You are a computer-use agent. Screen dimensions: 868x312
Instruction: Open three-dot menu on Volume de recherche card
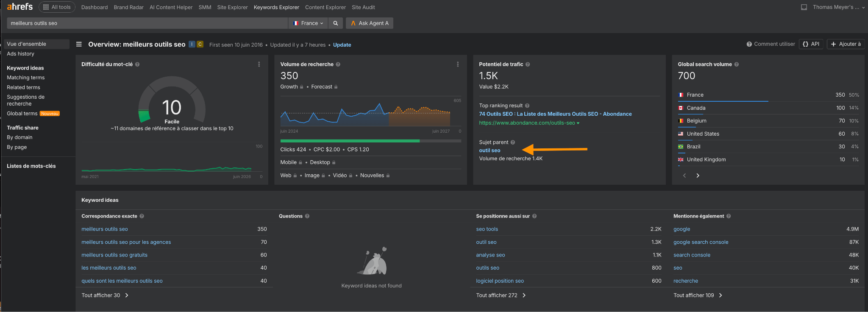pyautogui.click(x=458, y=64)
